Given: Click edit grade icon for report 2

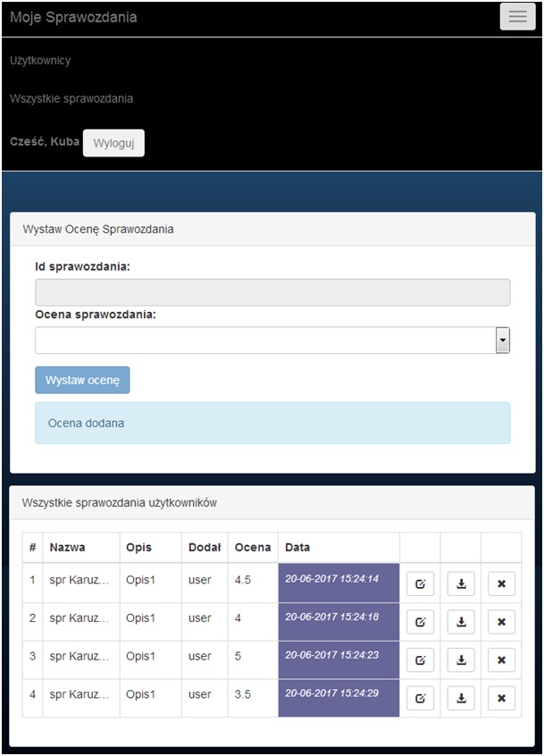Looking at the screenshot, I should [420, 622].
